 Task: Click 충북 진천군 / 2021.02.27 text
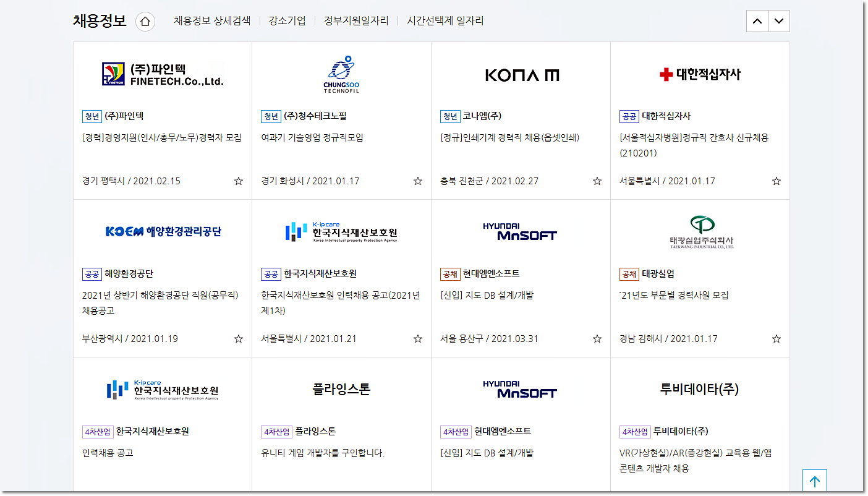click(x=490, y=181)
